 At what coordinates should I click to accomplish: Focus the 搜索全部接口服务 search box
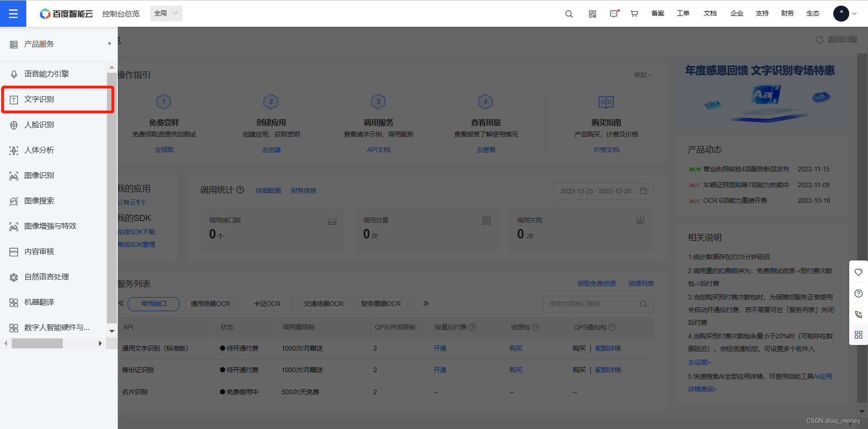(x=598, y=304)
